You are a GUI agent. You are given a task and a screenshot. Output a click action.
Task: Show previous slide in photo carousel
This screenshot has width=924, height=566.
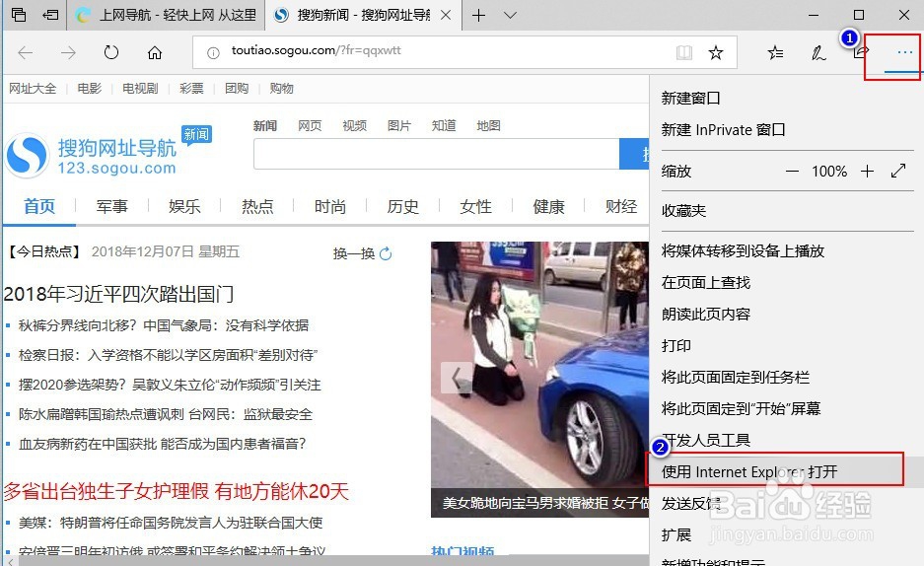pos(457,378)
